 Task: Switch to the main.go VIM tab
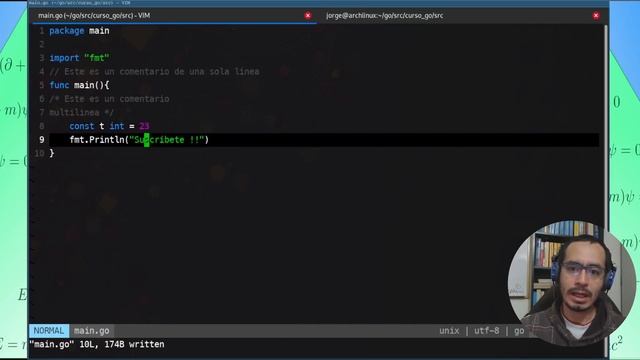click(x=174, y=16)
